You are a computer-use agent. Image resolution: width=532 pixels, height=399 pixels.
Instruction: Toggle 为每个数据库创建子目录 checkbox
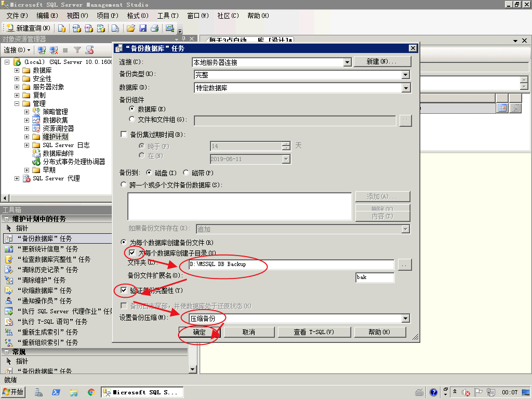[132, 253]
